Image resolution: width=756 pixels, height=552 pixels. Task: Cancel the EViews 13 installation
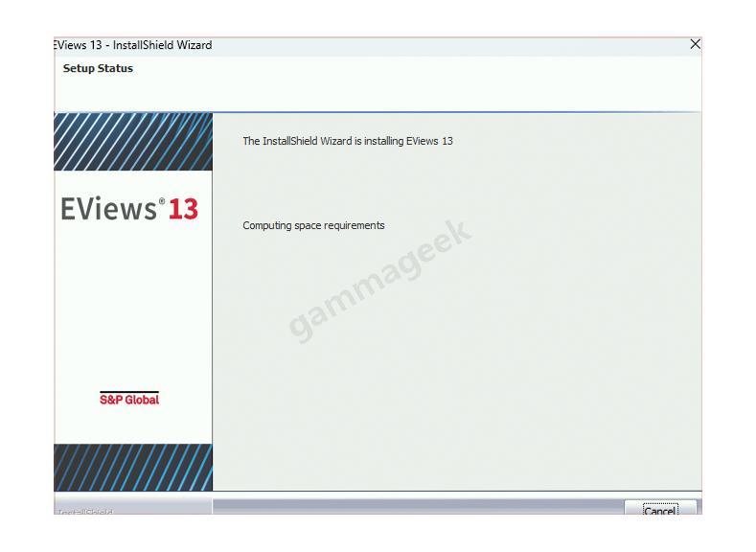[x=660, y=508]
